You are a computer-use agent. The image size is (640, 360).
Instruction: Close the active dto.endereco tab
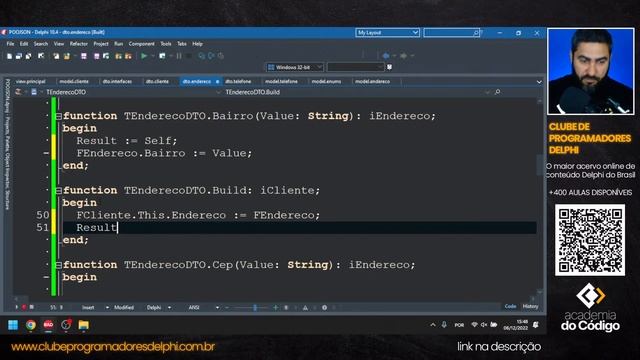click(217, 82)
